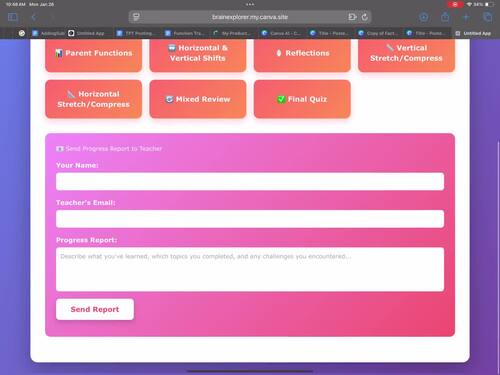Switch to the first Untitled App tab
The image size is (500, 375).
coord(87,33)
